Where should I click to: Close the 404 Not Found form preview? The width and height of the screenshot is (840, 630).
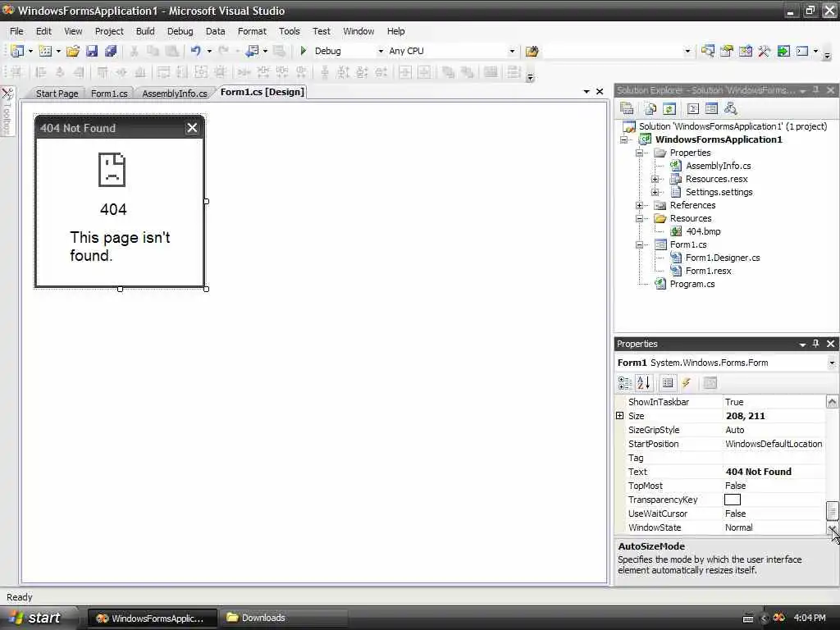tap(192, 127)
